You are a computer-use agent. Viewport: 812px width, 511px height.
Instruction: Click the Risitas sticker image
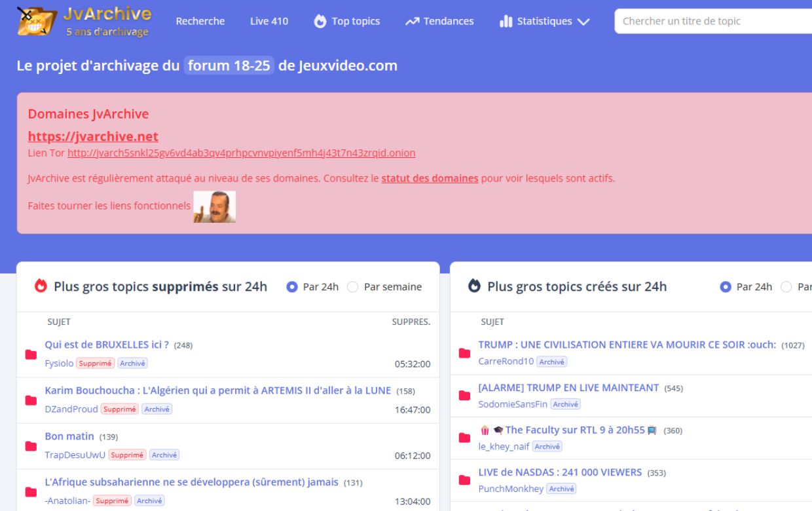click(215, 206)
